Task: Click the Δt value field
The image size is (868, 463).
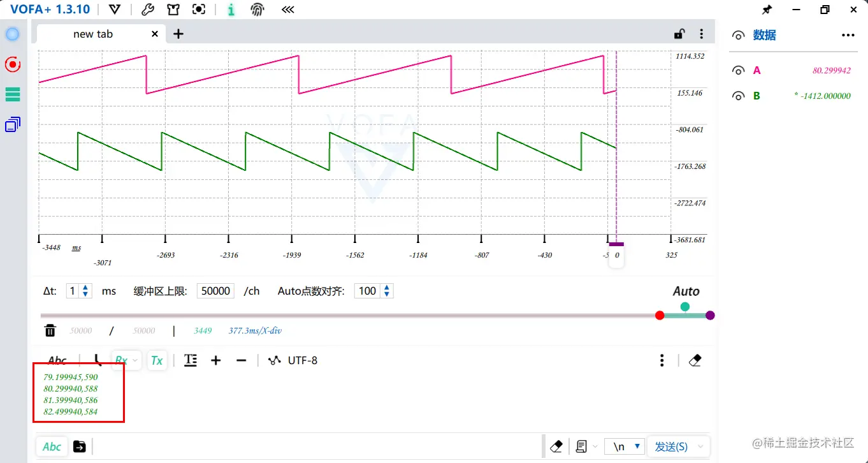Action: (x=73, y=291)
